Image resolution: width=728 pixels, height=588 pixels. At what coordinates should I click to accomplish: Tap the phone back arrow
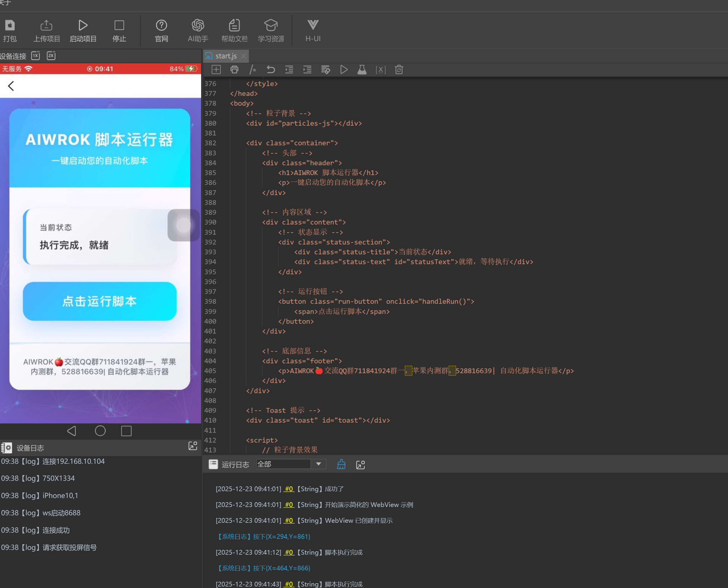(x=11, y=86)
